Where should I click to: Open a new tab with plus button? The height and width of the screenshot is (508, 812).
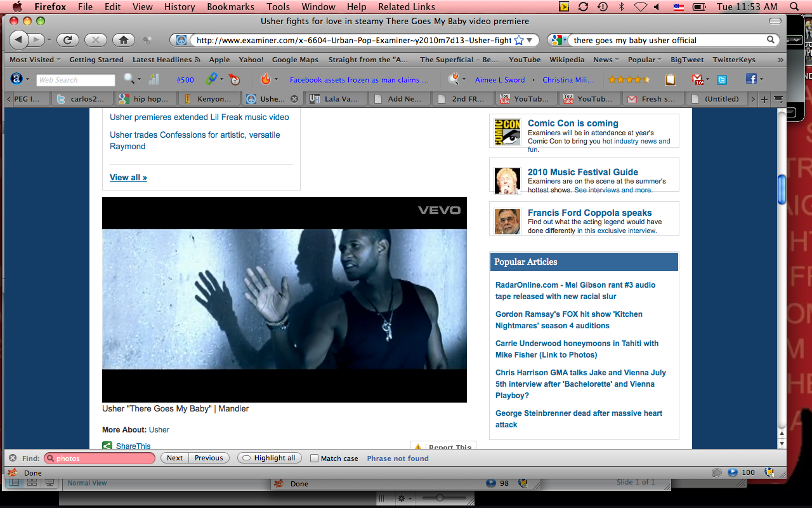[764, 99]
